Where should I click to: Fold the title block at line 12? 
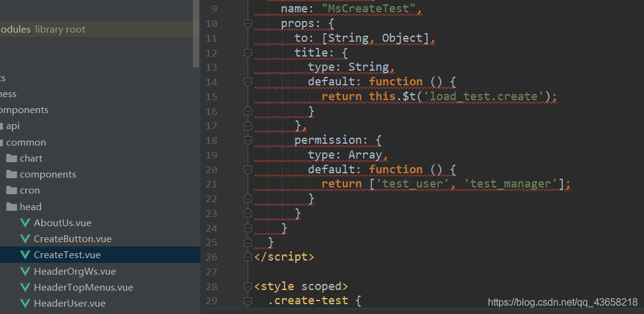click(x=248, y=53)
